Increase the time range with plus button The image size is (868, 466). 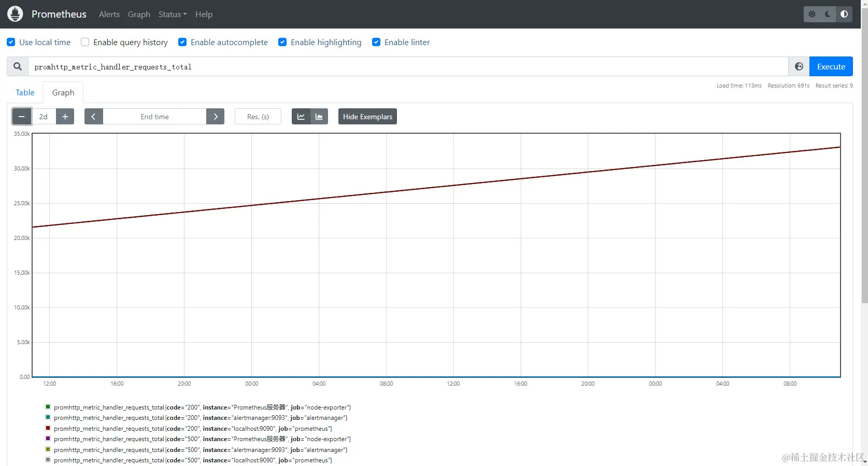pos(65,117)
